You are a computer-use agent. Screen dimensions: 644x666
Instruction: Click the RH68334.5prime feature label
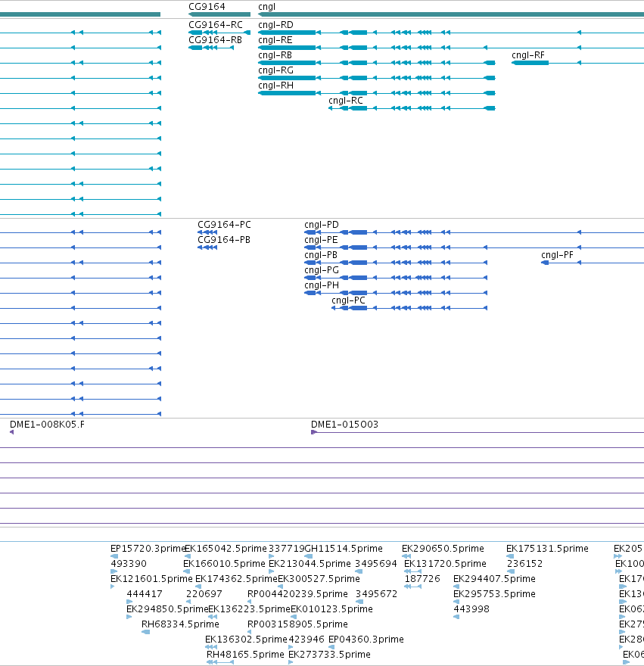point(180,624)
